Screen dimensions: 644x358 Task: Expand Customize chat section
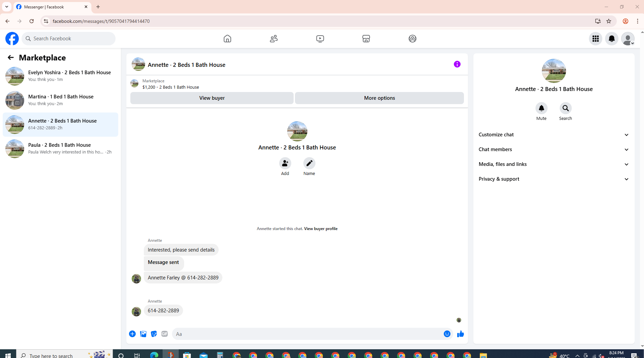click(x=554, y=135)
